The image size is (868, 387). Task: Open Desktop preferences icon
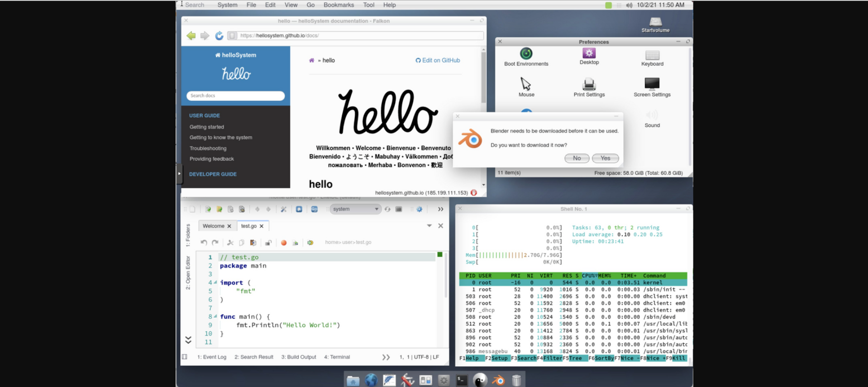(x=589, y=57)
